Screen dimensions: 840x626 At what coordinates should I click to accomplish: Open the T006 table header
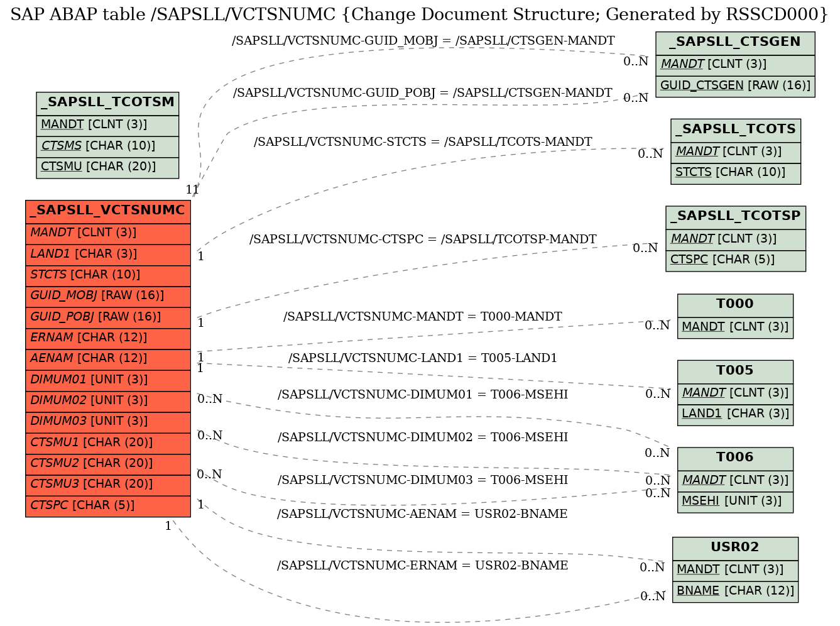(x=735, y=458)
